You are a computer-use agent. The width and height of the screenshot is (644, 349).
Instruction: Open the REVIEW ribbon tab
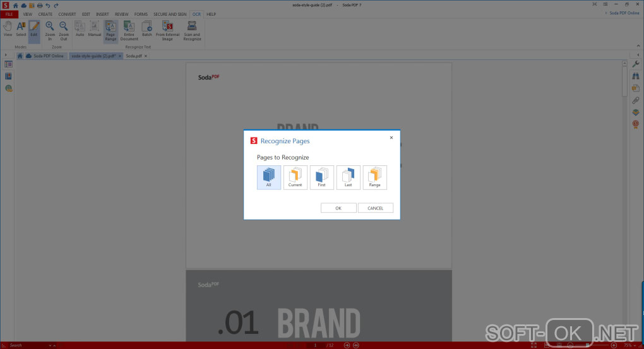[122, 14]
